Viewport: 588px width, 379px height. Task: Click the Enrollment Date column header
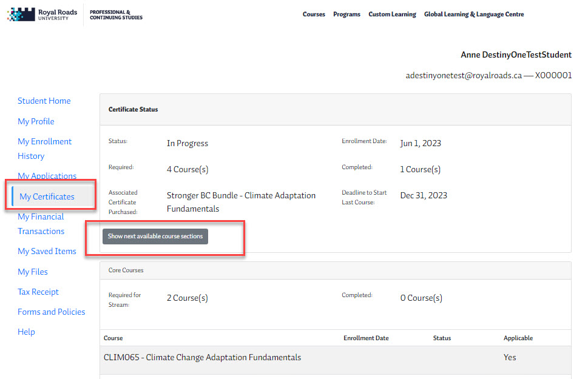(x=366, y=338)
